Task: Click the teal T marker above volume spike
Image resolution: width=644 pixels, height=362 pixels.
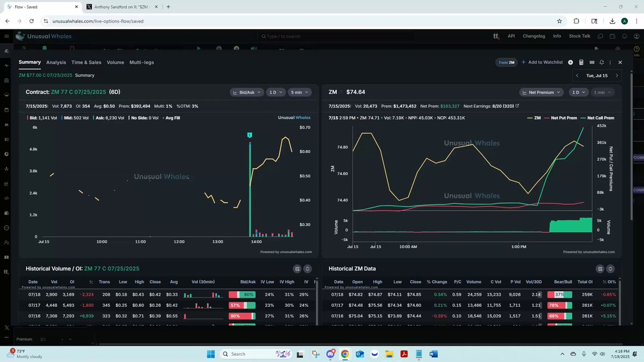Action: pyautogui.click(x=250, y=135)
